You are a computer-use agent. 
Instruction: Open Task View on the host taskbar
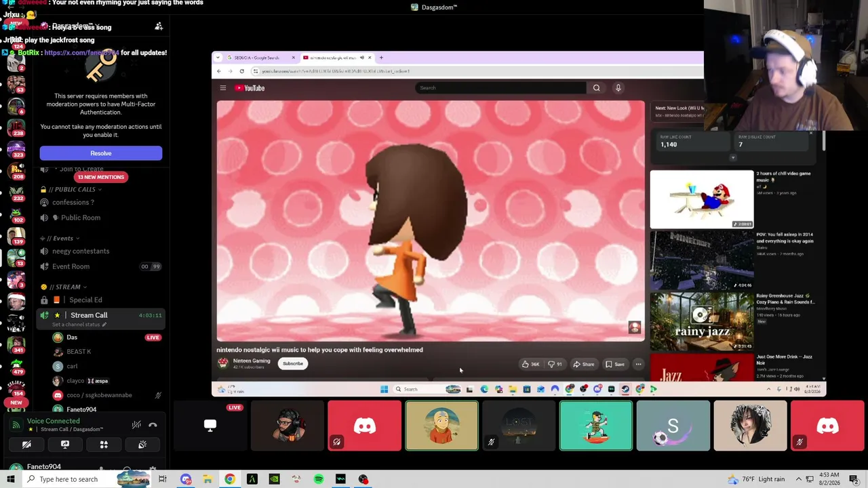pos(163,479)
